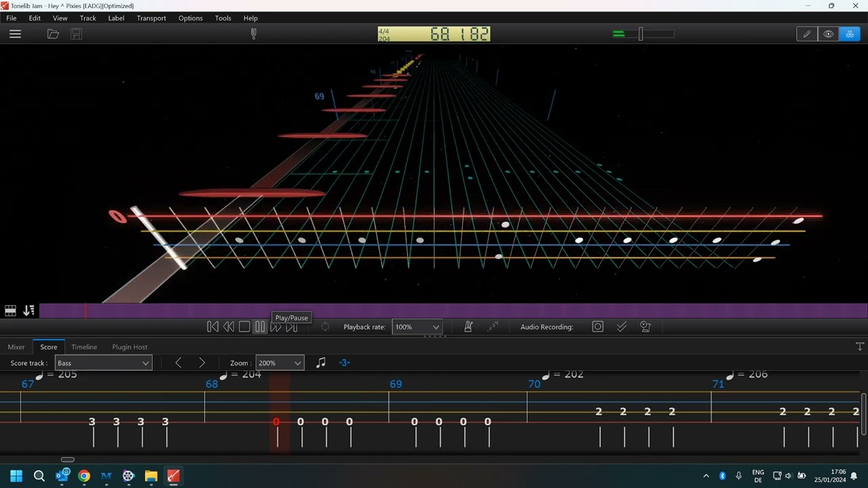Open Outlook from the taskbar

62,476
